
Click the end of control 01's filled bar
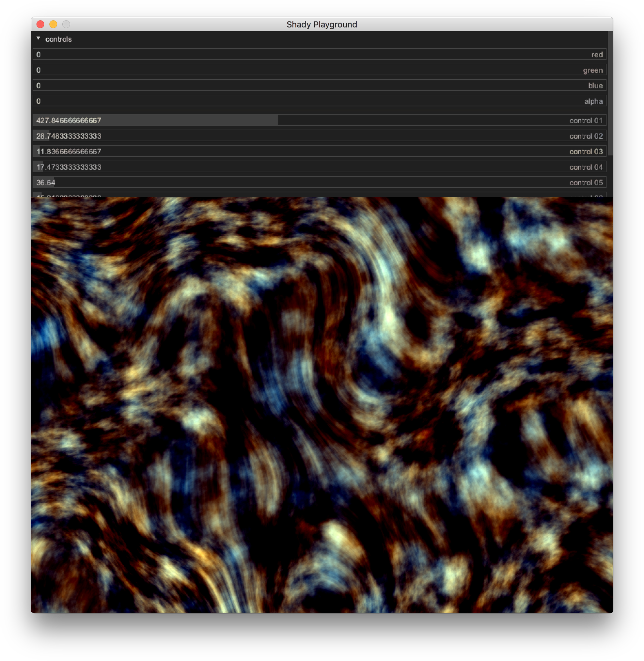pyautogui.click(x=277, y=120)
